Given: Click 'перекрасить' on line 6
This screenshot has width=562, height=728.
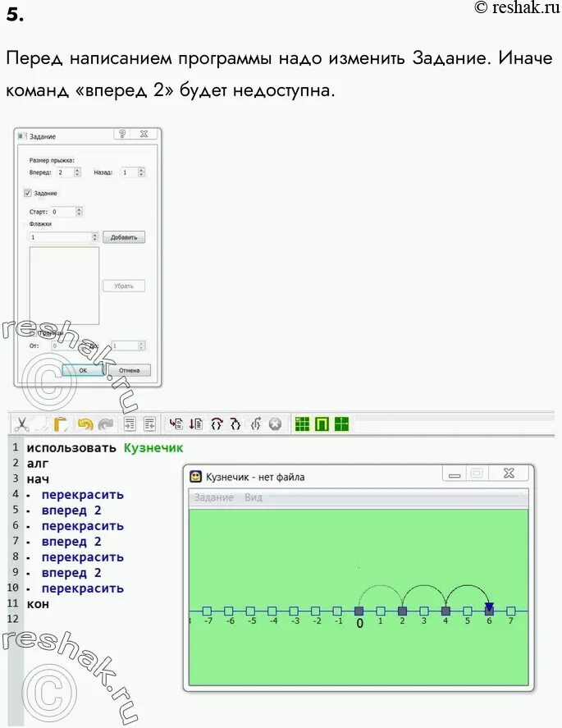Looking at the screenshot, I should click(x=83, y=526).
